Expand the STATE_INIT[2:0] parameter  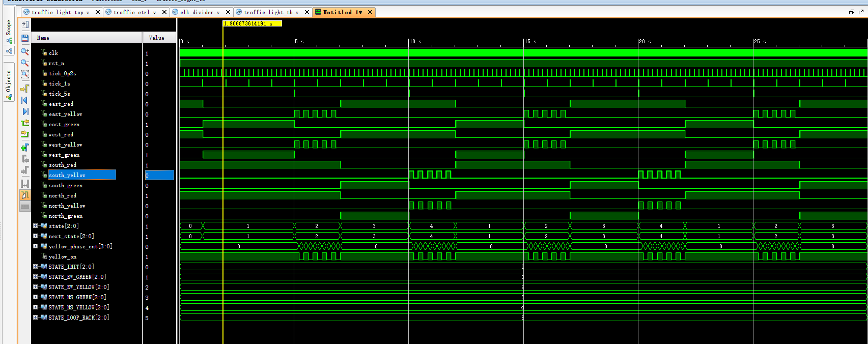click(35, 266)
